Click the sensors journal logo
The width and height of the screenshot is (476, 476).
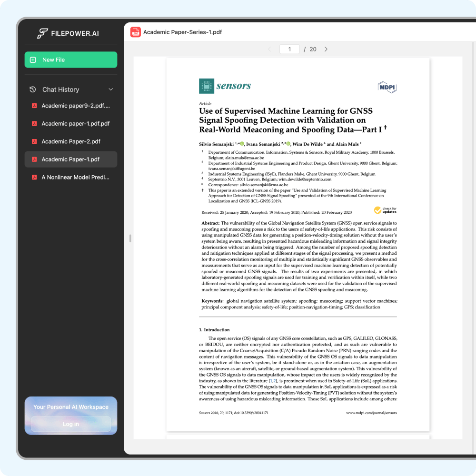click(x=224, y=86)
